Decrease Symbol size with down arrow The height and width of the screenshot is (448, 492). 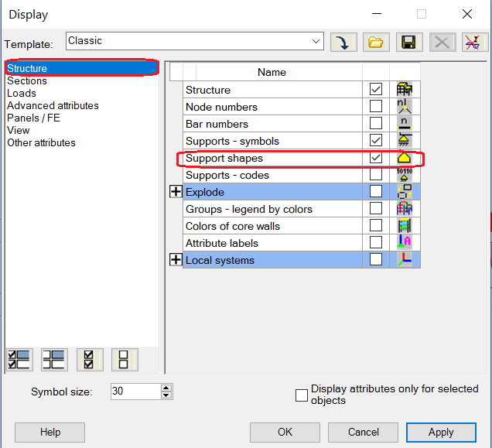(x=166, y=395)
